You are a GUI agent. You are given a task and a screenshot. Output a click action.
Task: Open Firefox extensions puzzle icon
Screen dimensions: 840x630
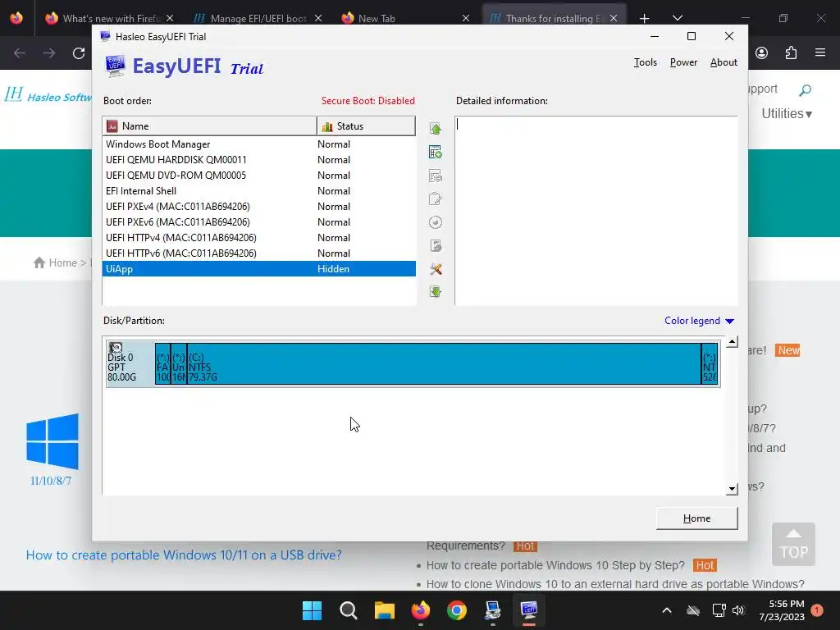click(791, 52)
